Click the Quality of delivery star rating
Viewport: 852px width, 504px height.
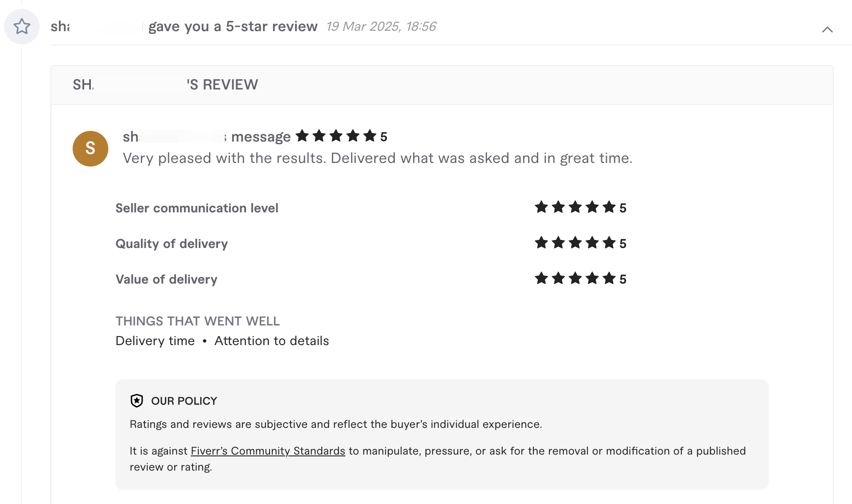point(575,243)
